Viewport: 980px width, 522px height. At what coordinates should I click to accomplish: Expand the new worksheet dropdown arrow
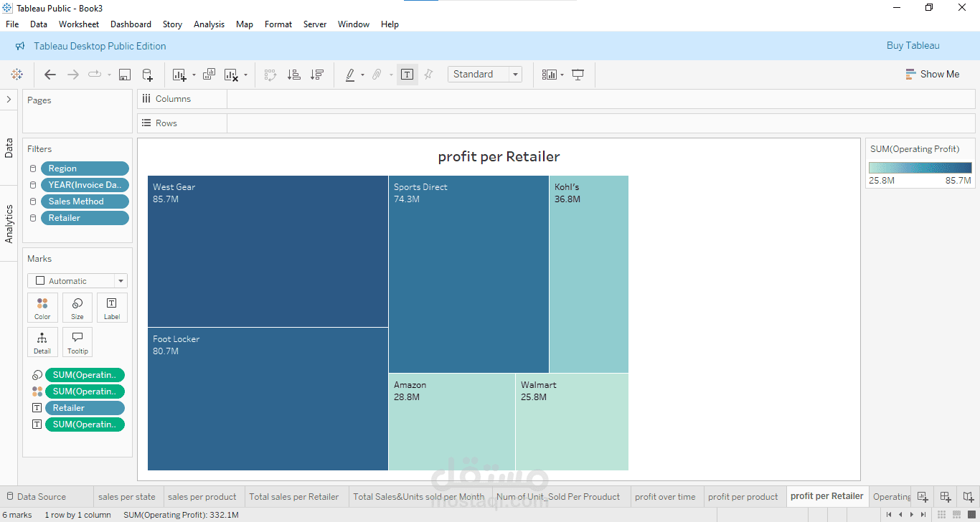(x=194, y=75)
